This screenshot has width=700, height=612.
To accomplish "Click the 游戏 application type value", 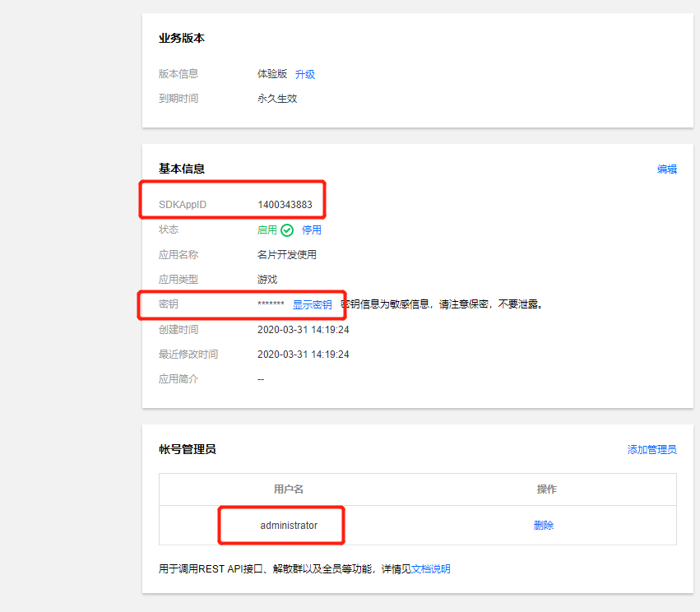I will click(267, 280).
